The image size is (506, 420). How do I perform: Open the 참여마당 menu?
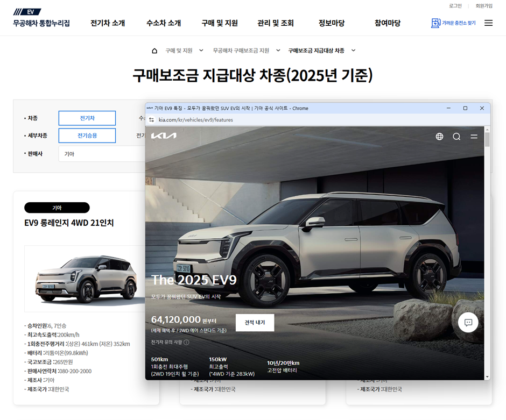[x=387, y=23]
